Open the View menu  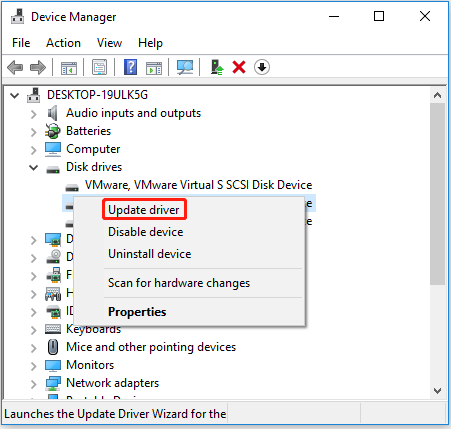[109, 43]
